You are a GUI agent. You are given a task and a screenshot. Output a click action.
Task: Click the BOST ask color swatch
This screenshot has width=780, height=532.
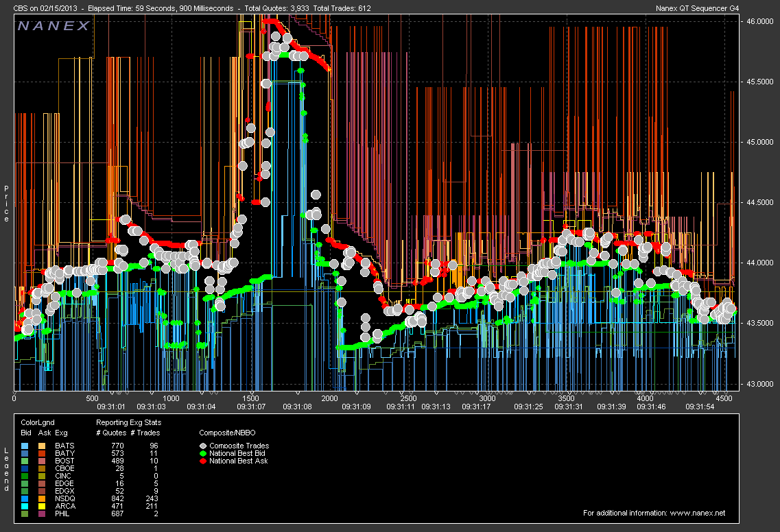42,461
